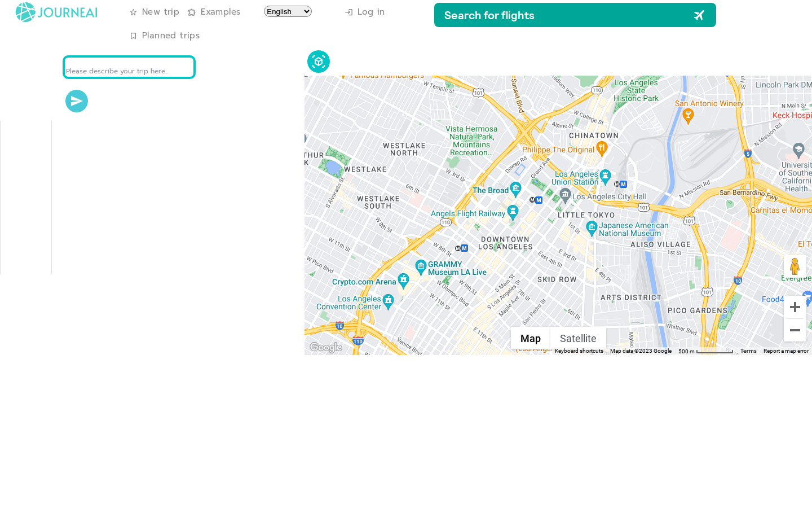Image resolution: width=812 pixels, height=508 pixels.
Task: Click Report a map error
Action: [786, 351]
